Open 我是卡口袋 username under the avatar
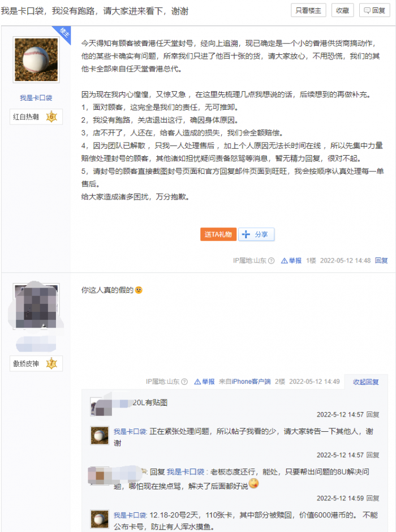This screenshot has height=532, width=396. [x=36, y=98]
